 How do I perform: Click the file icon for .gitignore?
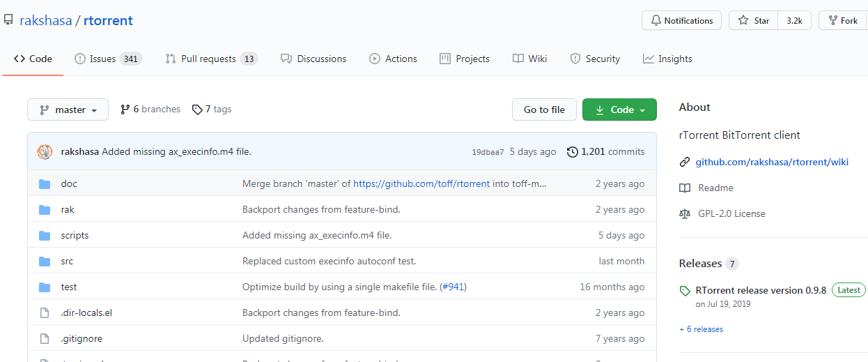45,339
